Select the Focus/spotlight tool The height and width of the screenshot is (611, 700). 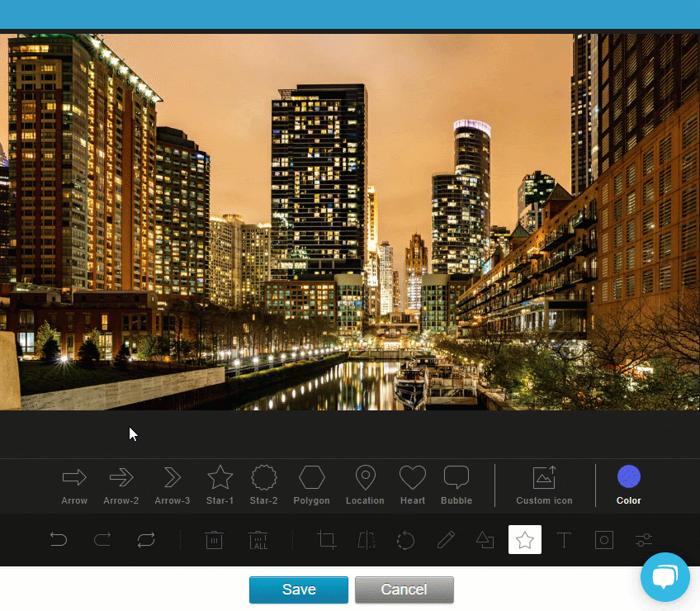pyautogui.click(x=603, y=540)
